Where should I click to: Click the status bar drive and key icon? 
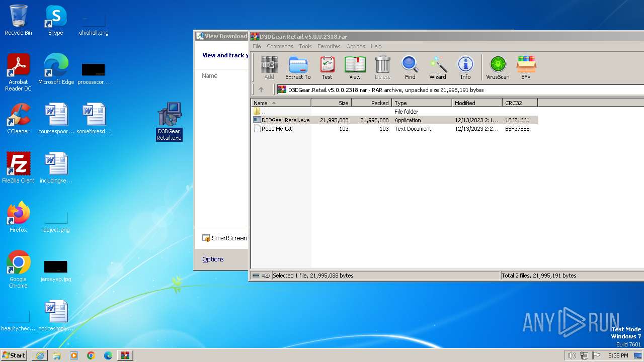click(261, 276)
